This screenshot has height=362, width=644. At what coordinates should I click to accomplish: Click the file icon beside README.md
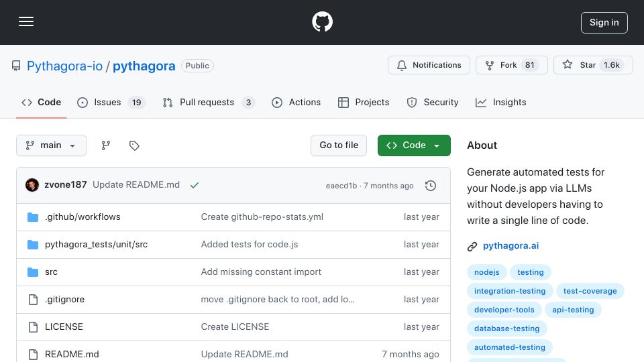point(33,354)
